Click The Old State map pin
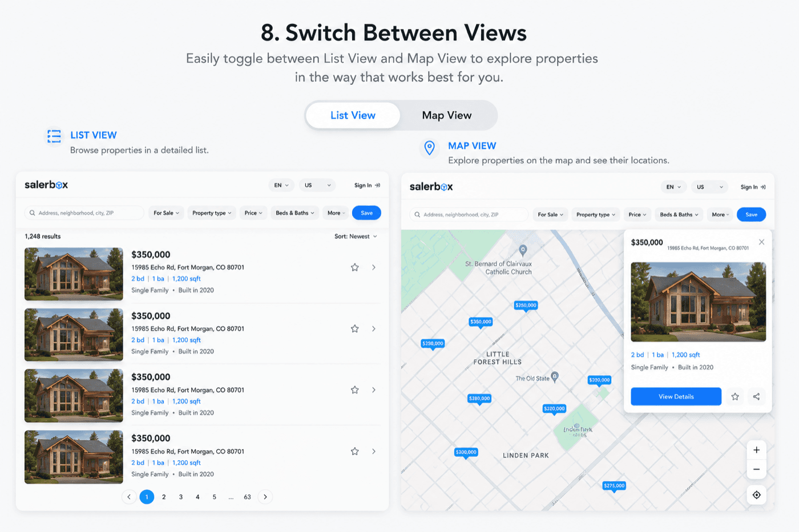Image resolution: width=799 pixels, height=532 pixels. point(555,377)
